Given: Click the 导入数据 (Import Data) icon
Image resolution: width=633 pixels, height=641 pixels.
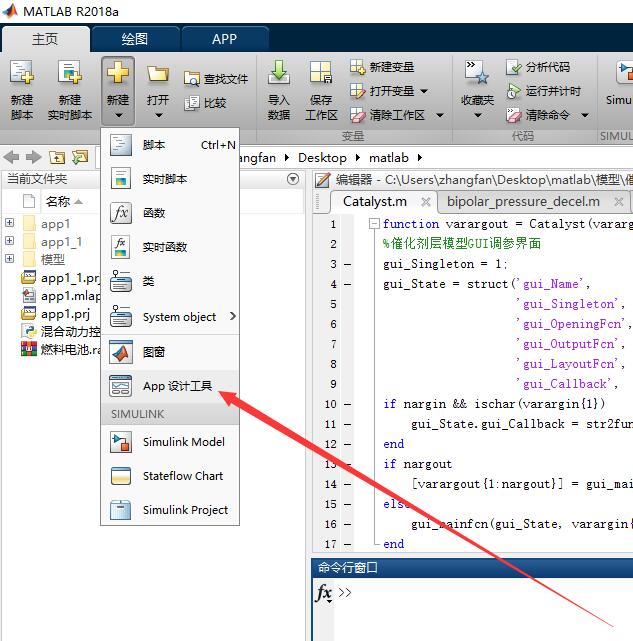Looking at the screenshot, I should 279,72.
